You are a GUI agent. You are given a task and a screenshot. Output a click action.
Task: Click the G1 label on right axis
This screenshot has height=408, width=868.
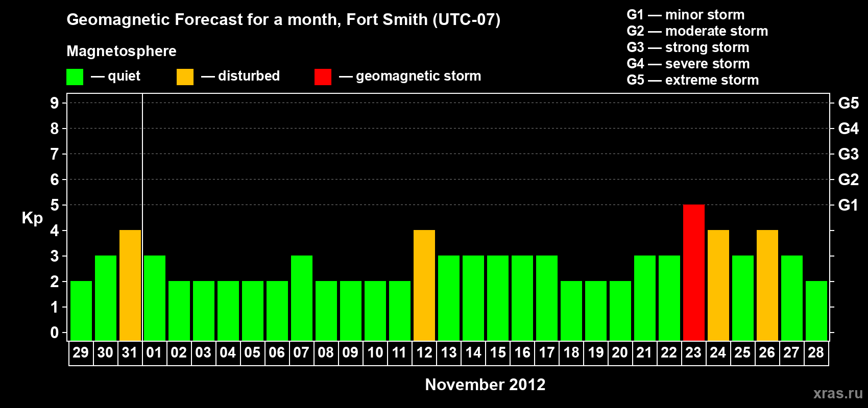tap(849, 205)
